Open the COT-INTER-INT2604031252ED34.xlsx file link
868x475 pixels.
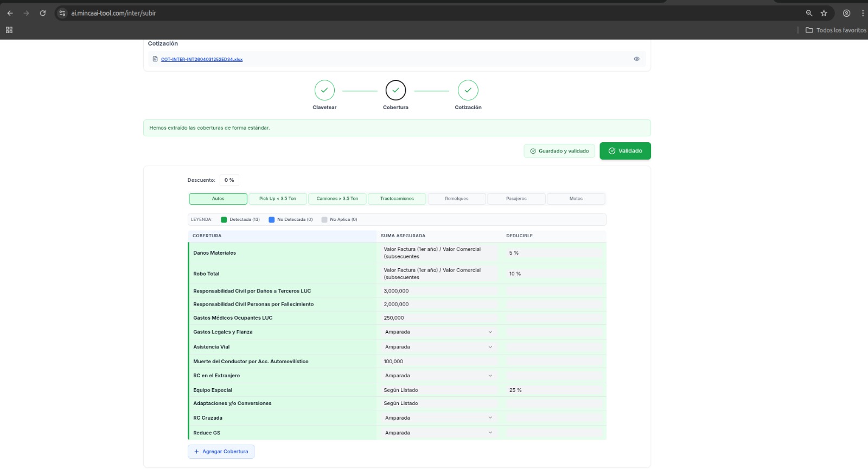point(202,59)
